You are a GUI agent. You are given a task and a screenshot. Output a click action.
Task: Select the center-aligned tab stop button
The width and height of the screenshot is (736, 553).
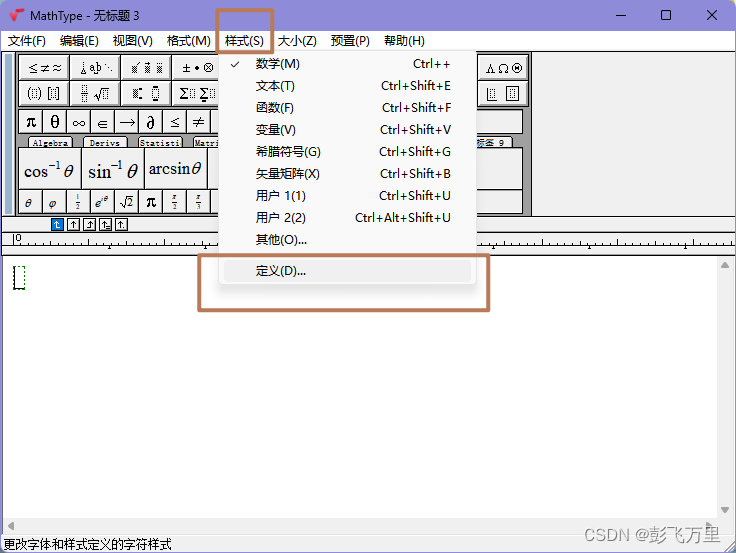pyautogui.click(x=73, y=225)
